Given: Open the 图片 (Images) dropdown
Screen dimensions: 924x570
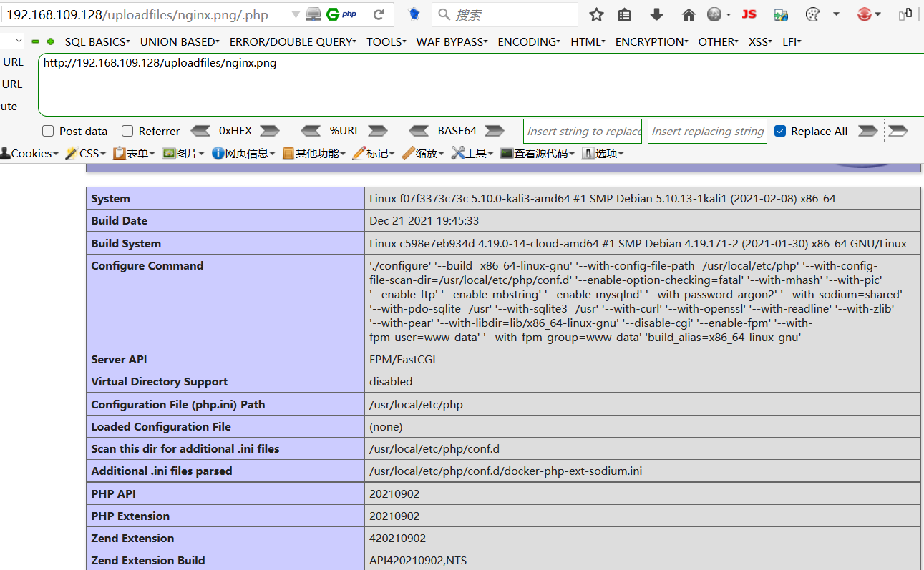Looking at the screenshot, I should click(x=183, y=153).
